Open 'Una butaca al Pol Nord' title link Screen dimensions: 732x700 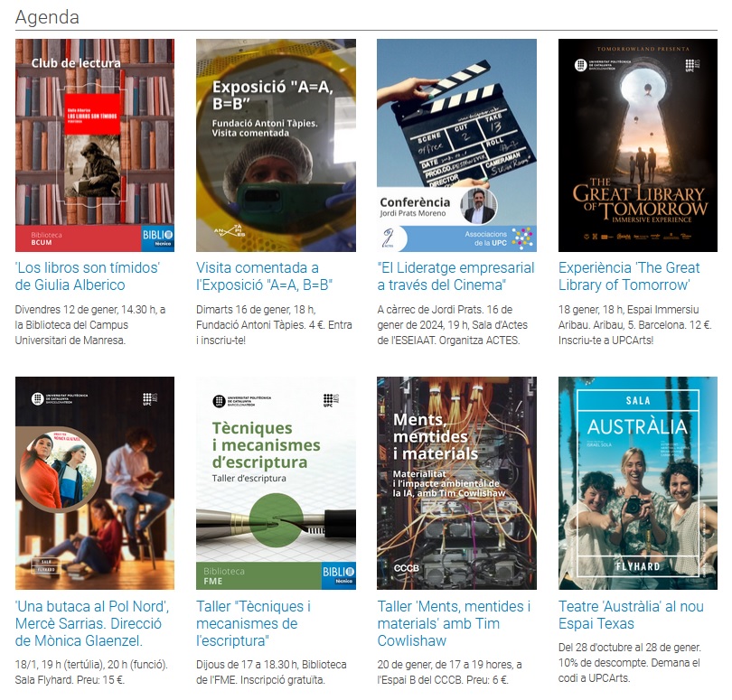coord(92,623)
